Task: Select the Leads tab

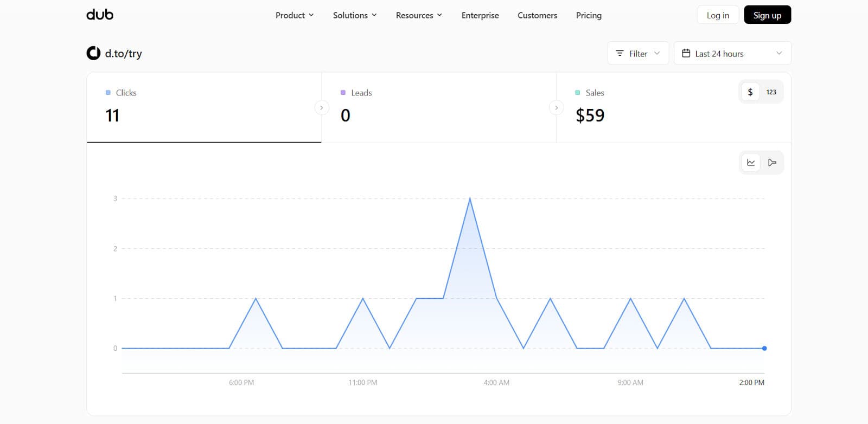Action: point(439,107)
